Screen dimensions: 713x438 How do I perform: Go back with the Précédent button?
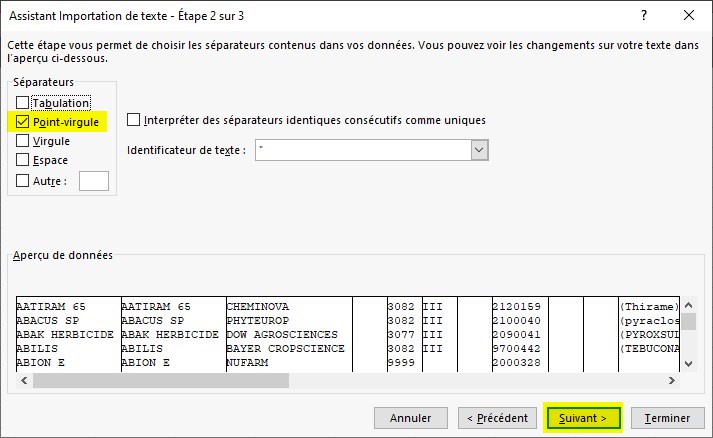[497, 417]
